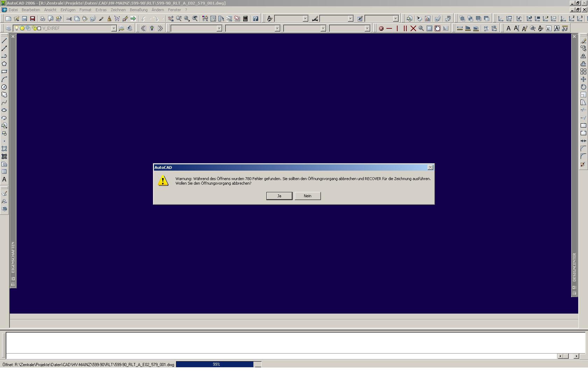The height and width of the screenshot is (384, 588).
Task: Open the Bemaßung menu
Action: (139, 10)
